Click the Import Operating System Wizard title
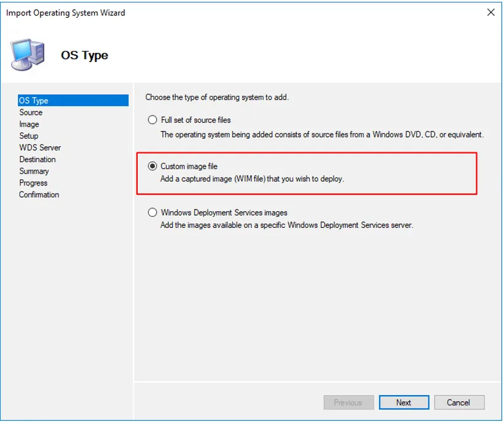Viewport: 504px width, 422px height. point(66,13)
